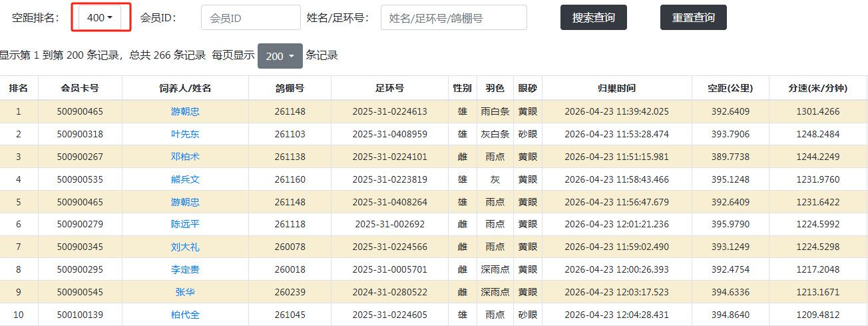Click the 空距(公里) column header
This screenshot has height=326, width=868.
(x=730, y=88)
